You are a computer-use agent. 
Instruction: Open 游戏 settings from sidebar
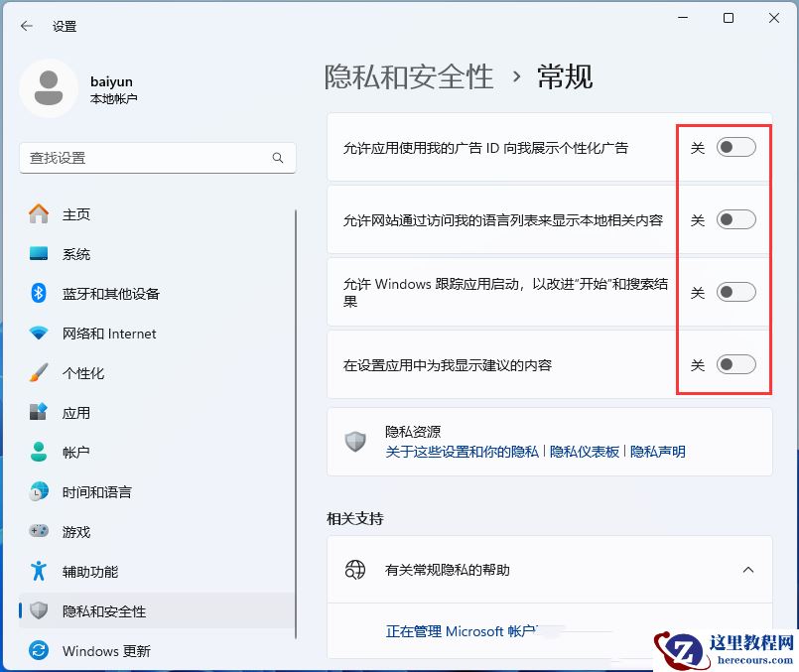pyautogui.click(x=76, y=532)
